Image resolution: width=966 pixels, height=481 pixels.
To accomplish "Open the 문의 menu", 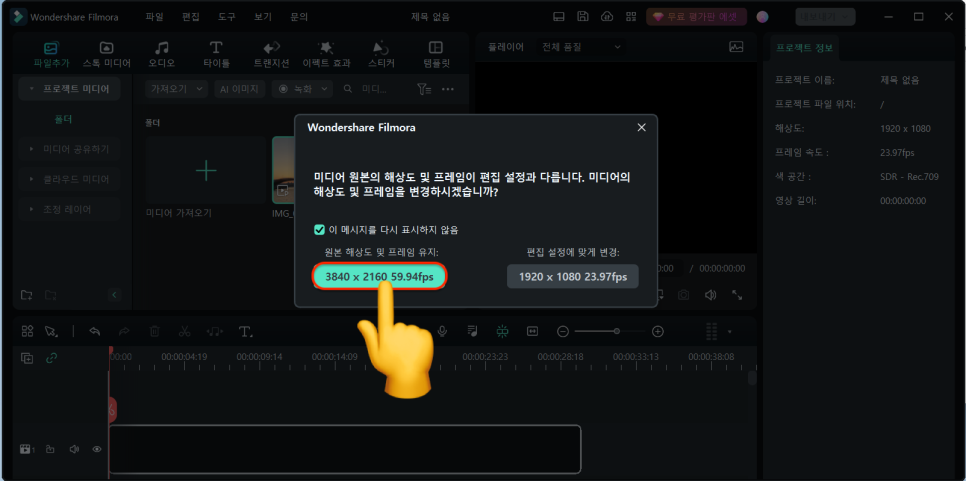I will click(x=299, y=17).
